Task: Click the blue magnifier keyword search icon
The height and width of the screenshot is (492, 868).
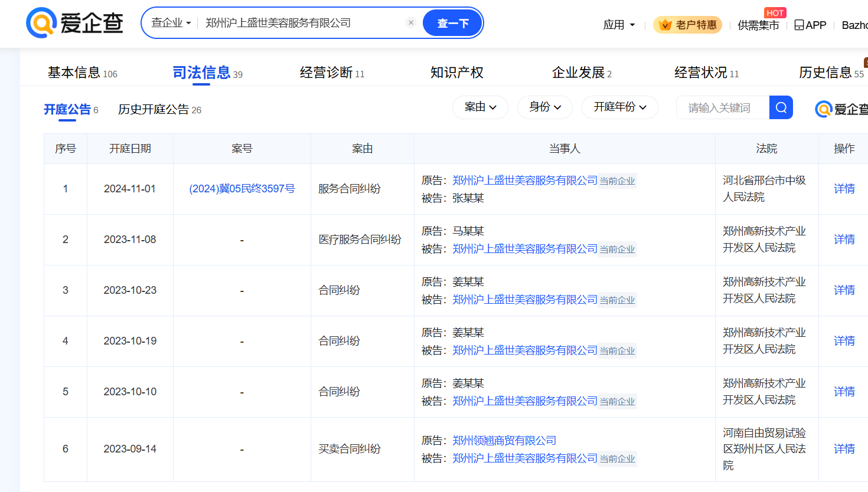Action: 781,107
